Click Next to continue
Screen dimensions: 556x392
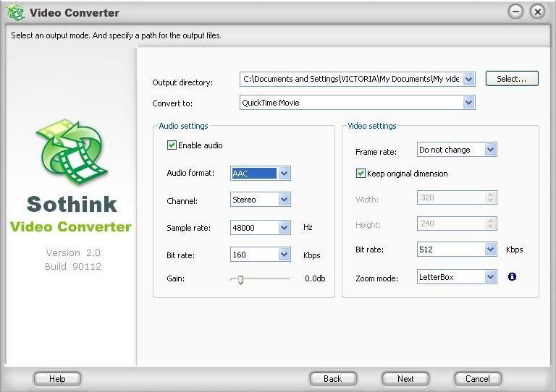(405, 379)
